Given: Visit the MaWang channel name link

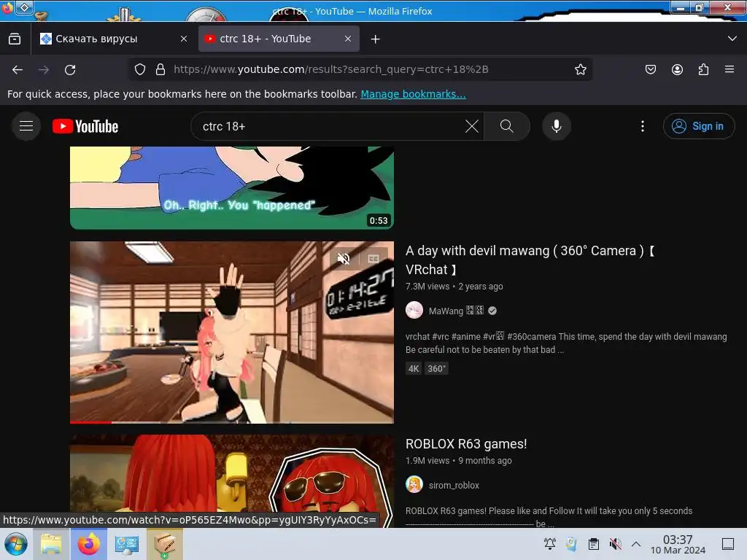Looking at the screenshot, I should pos(456,311).
